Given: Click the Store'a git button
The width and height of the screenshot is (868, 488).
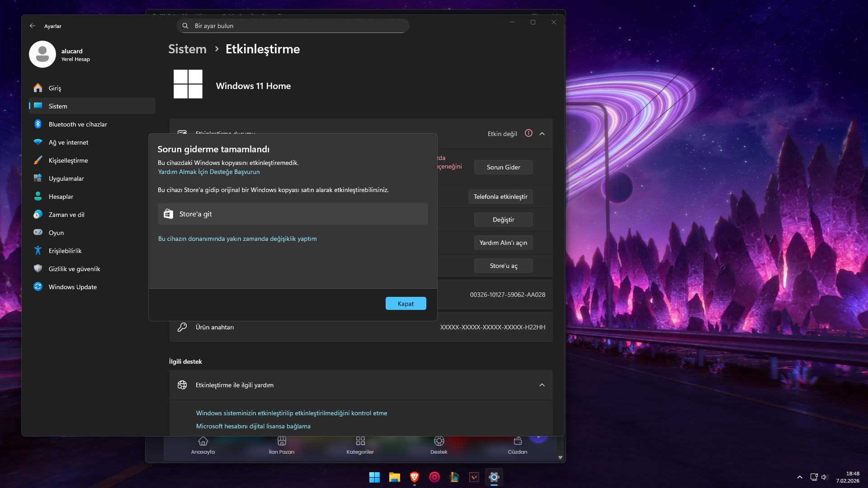Looking at the screenshot, I should (x=292, y=214).
